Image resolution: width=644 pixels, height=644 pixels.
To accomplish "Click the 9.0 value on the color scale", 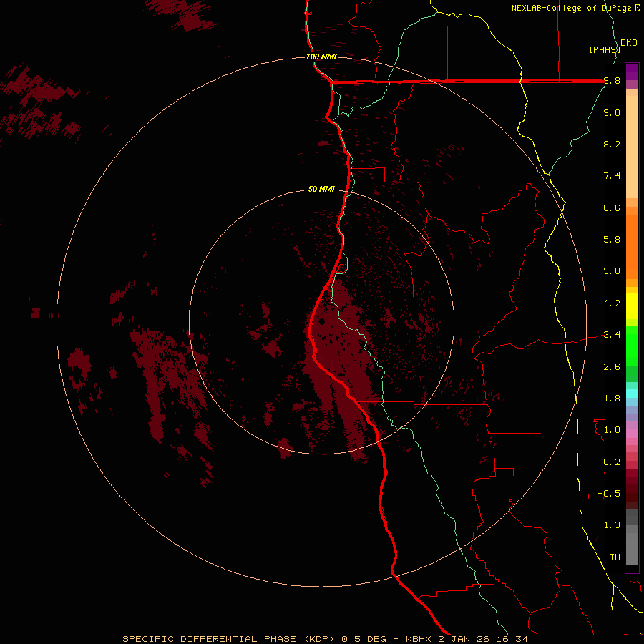I will [x=612, y=112].
